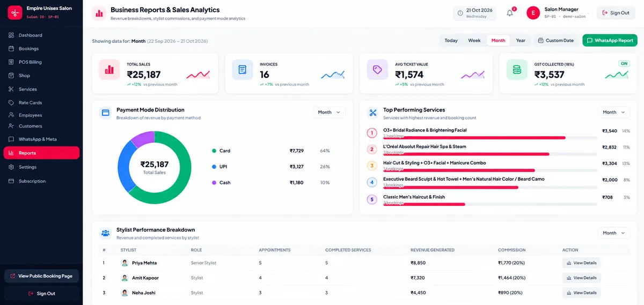Click Amit Kapoor's avatar icon
This screenshot has height=305, width=644.
tap(125, 278)
